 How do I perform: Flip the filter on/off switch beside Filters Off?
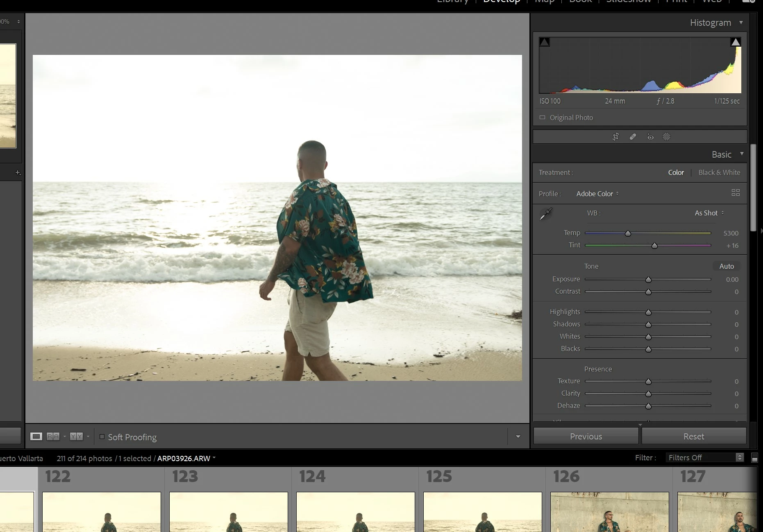pos(754,457)
